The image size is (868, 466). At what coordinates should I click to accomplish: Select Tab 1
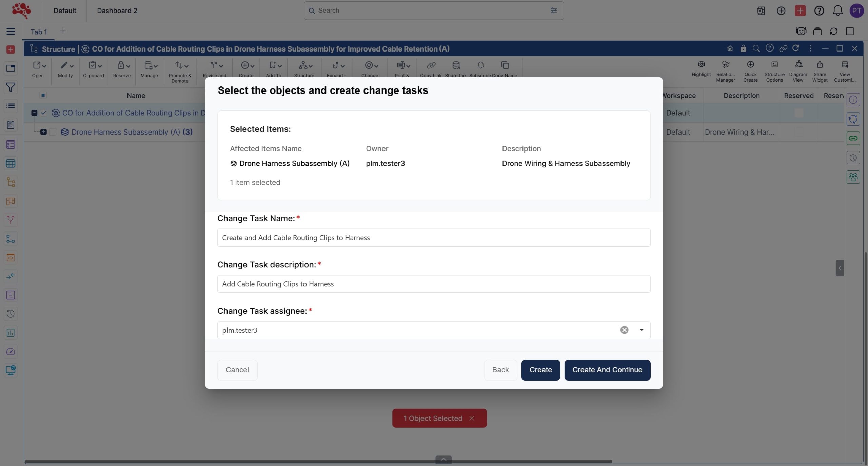[x=39, y=32]
